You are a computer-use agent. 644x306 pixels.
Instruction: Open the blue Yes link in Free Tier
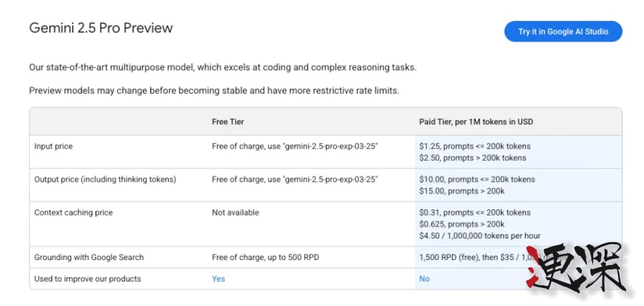(218, 279)
